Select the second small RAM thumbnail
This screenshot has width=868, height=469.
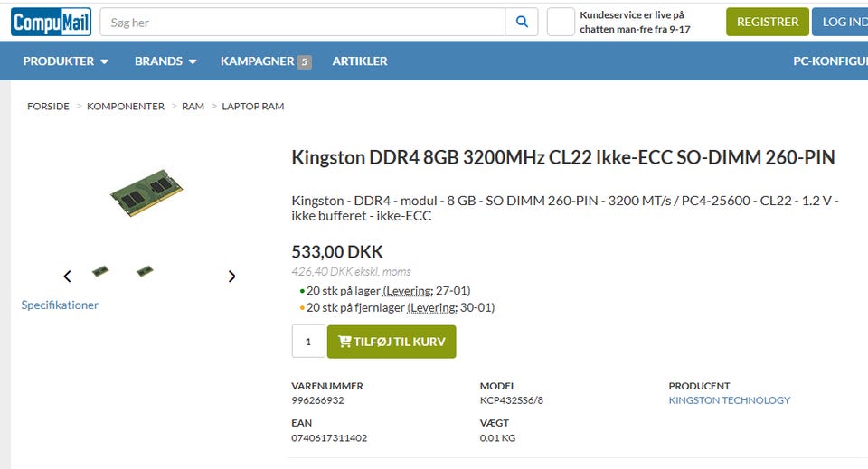point(145,271)
